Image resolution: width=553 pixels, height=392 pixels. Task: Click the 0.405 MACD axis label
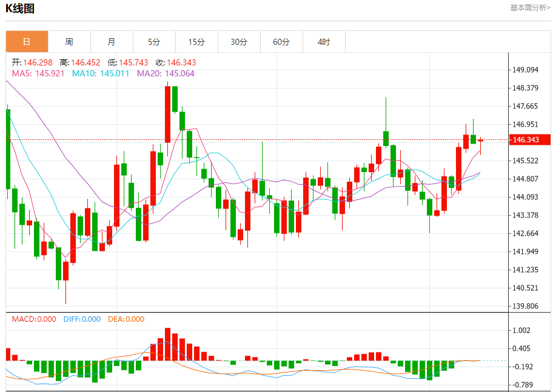tap(521, 348)
